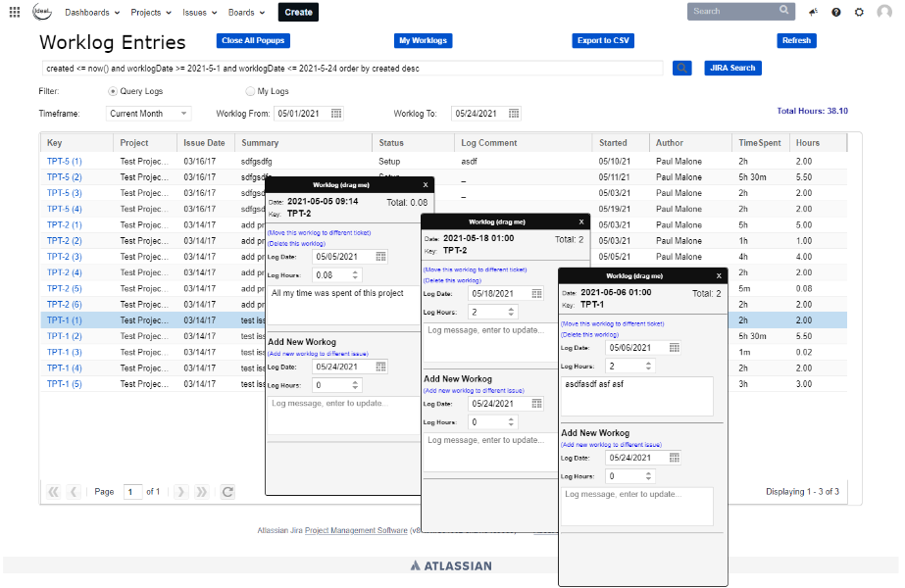Open the Jira settings gear icon
905x588 pixels.
click(860, 12)
